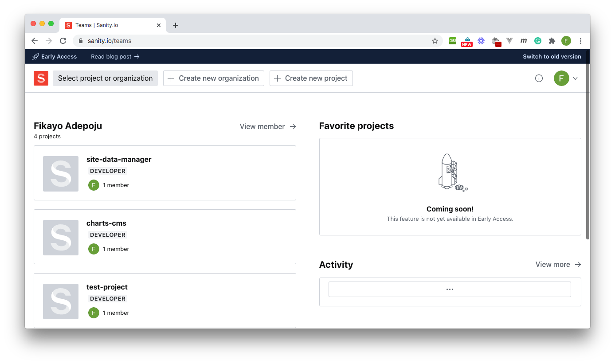Image resolution: width=615 pixels, height=364 pixels.
Task: Click DEVELOPER badge on charts-cms
Action: click(x=108, y=235)
